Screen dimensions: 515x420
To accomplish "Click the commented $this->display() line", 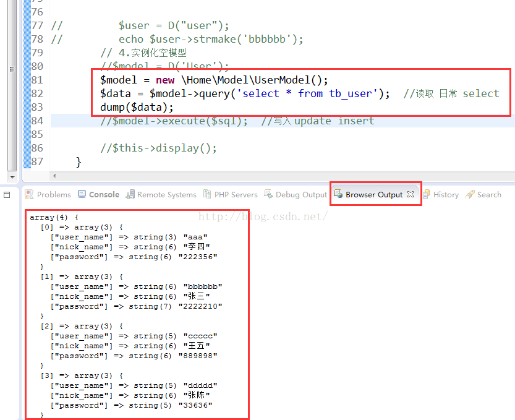I will [x=159, y=148].
